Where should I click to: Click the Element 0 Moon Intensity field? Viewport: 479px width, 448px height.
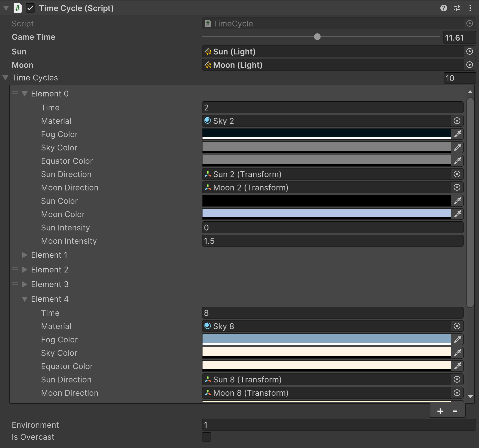pyautogui.click(x=332, y=241)
